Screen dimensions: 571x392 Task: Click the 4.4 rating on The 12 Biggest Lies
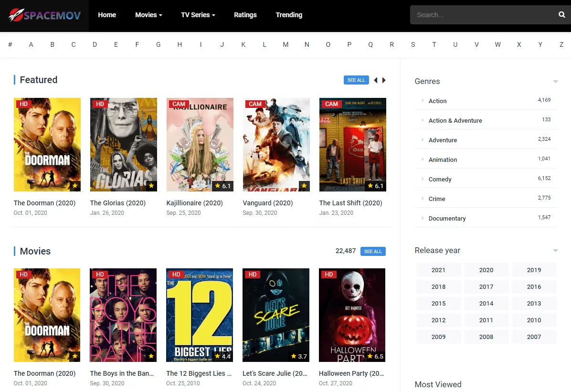coord(223,356)
